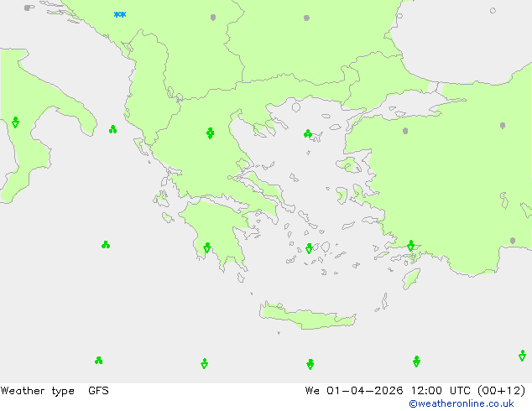532x411 pixels.
Task: Select the green shower symbol on the Peloponnese
Action: pyautogui.click(x=207, y=248)
